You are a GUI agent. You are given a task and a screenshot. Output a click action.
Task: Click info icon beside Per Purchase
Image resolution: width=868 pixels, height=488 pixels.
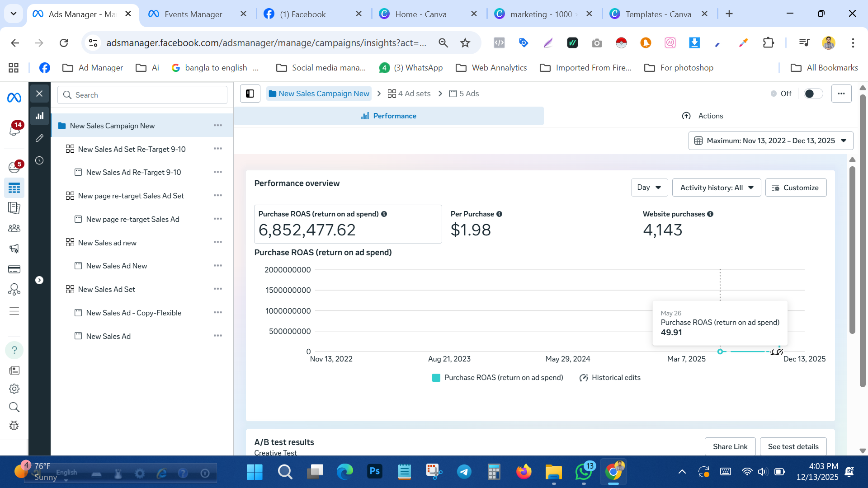499,214
